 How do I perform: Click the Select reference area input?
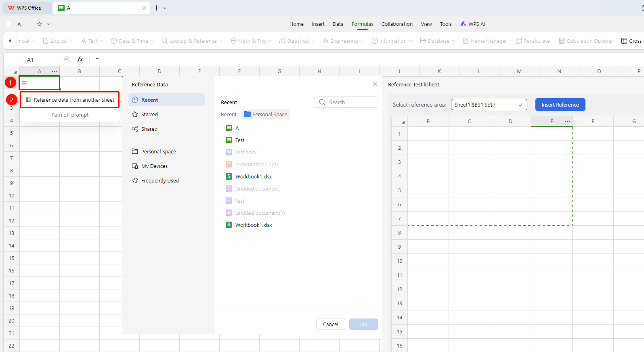click(489, 105)
